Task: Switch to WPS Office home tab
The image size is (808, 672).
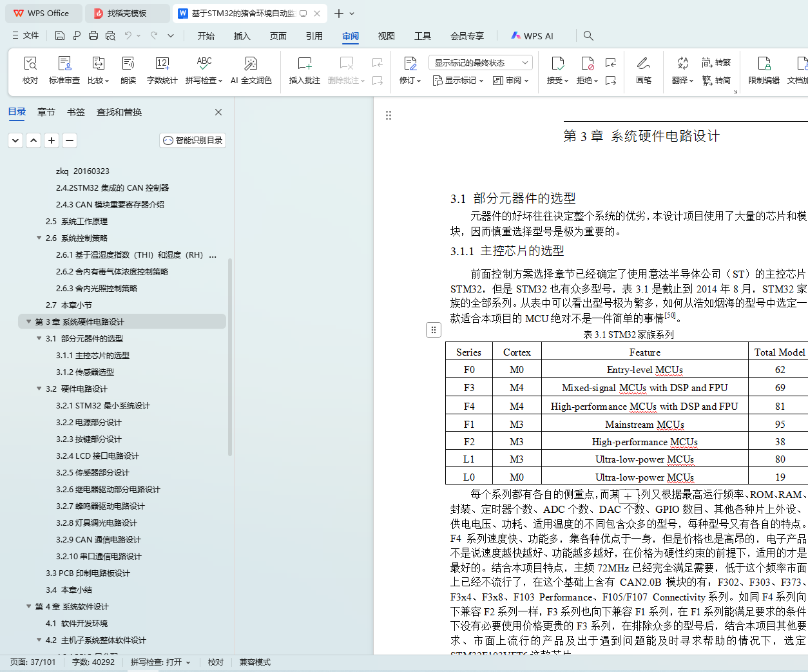Action: click(x=43, y=13)
